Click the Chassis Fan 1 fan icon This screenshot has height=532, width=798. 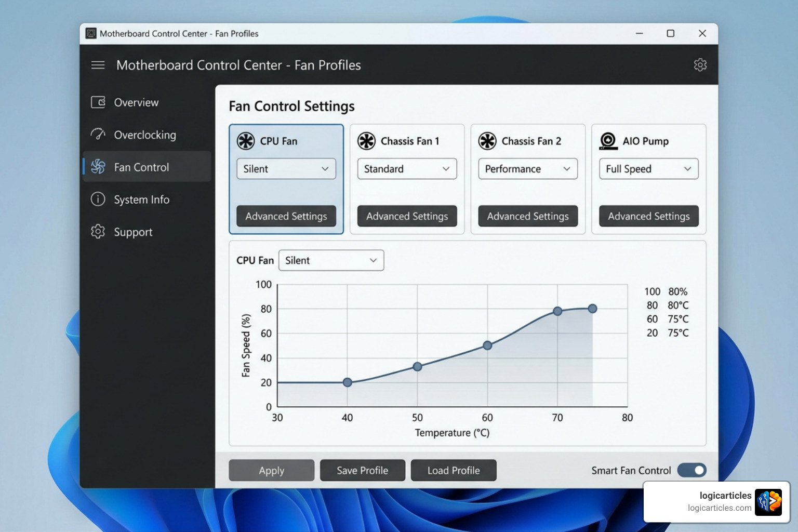[366, 141]
